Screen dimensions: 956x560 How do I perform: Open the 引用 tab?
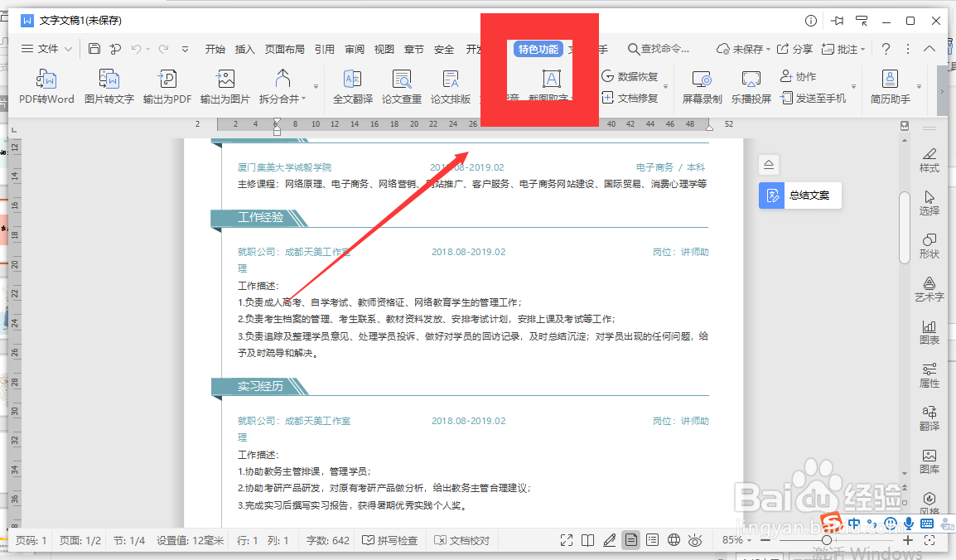(x=325, y=50)
